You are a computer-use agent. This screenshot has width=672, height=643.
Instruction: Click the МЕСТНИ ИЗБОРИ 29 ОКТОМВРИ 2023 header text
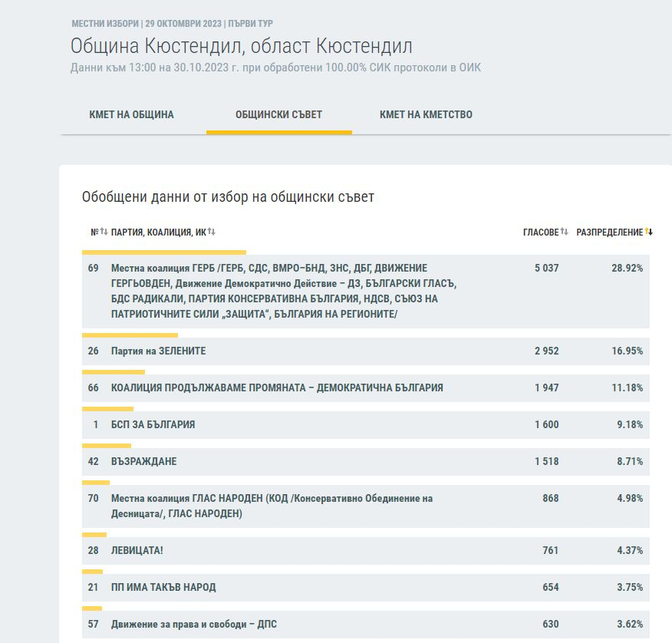172,24
